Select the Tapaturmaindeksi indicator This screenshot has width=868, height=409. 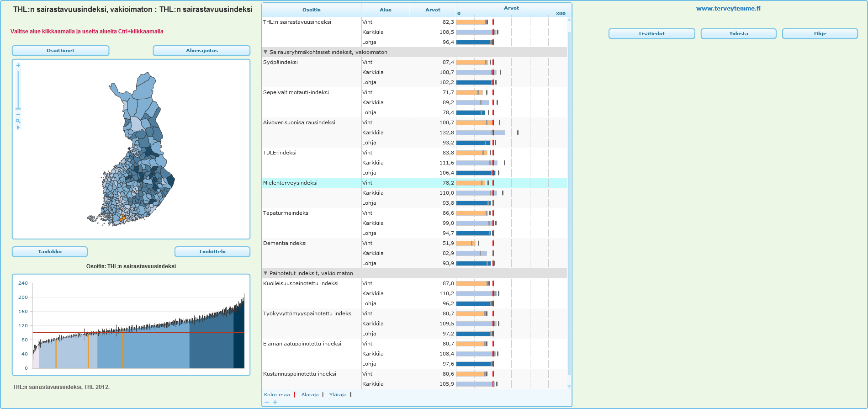[x=286, y=213]
